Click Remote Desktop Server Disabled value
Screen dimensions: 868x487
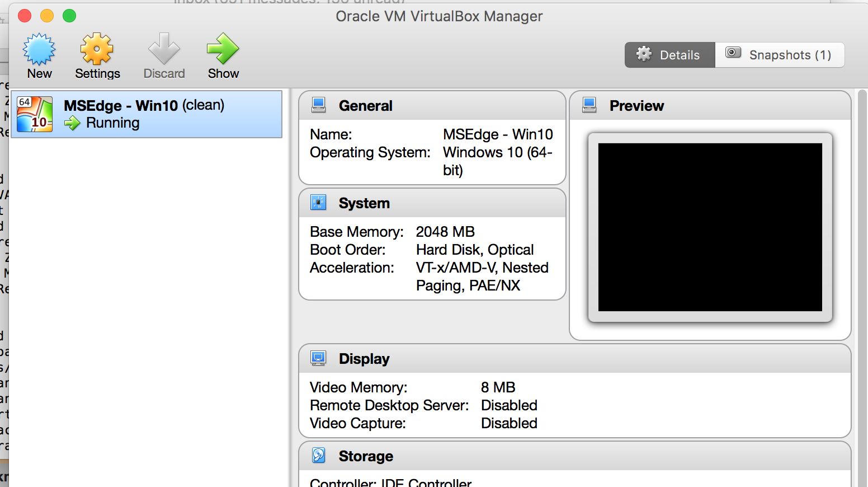pos(509,405)
